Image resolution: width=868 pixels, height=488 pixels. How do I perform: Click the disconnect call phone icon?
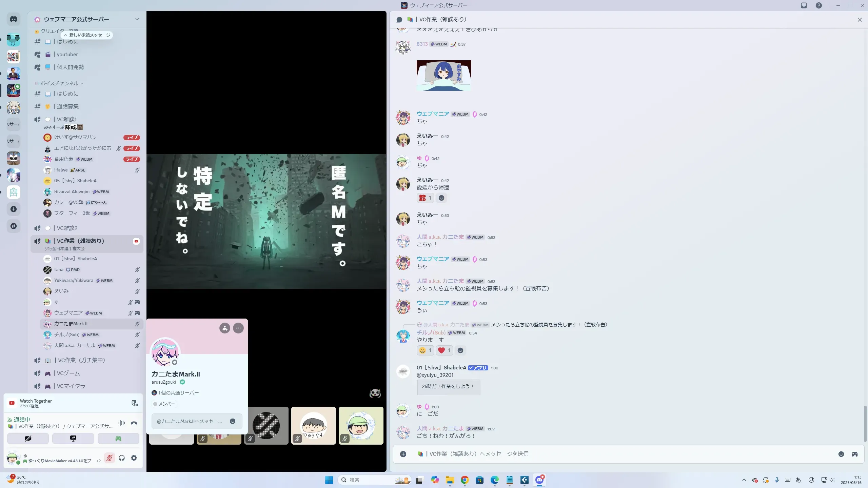pos(134,423)
